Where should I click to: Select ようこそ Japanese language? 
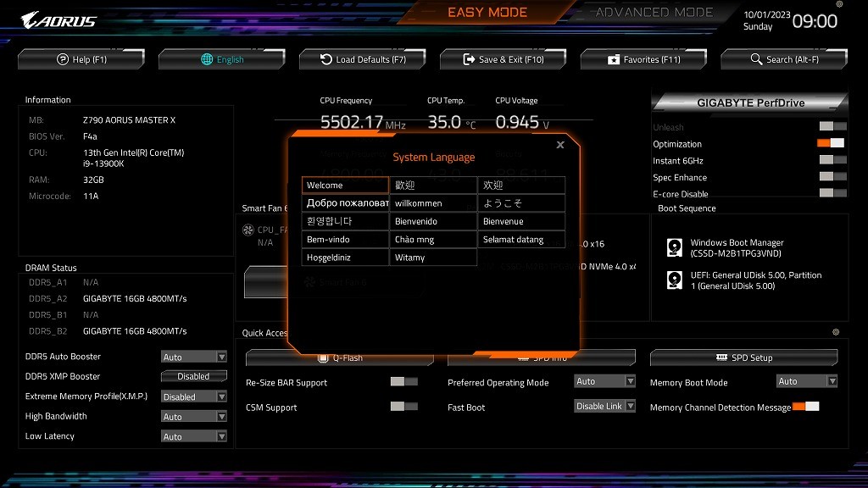pyautogui.click(x=521, y=203)
